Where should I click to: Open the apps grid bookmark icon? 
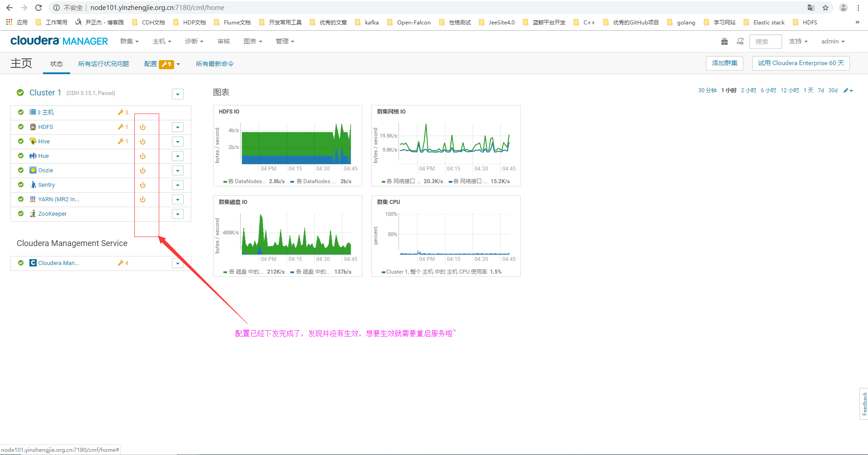9,22
